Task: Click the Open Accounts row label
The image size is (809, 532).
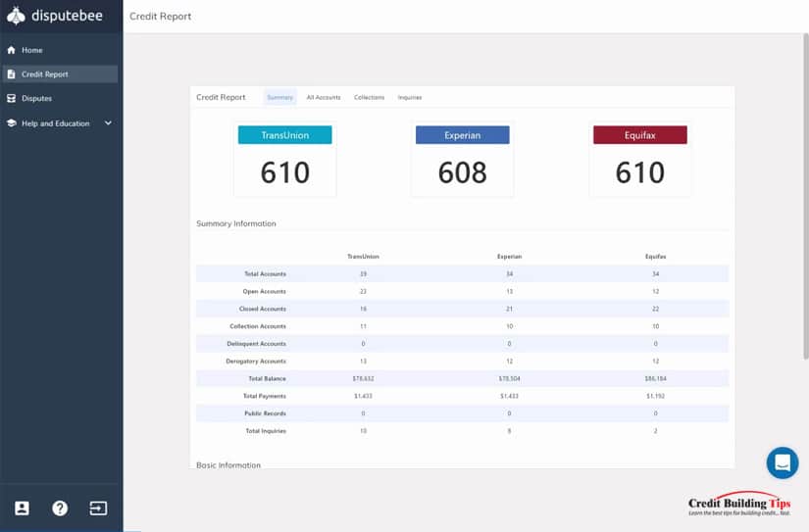Action: point(264,291)
